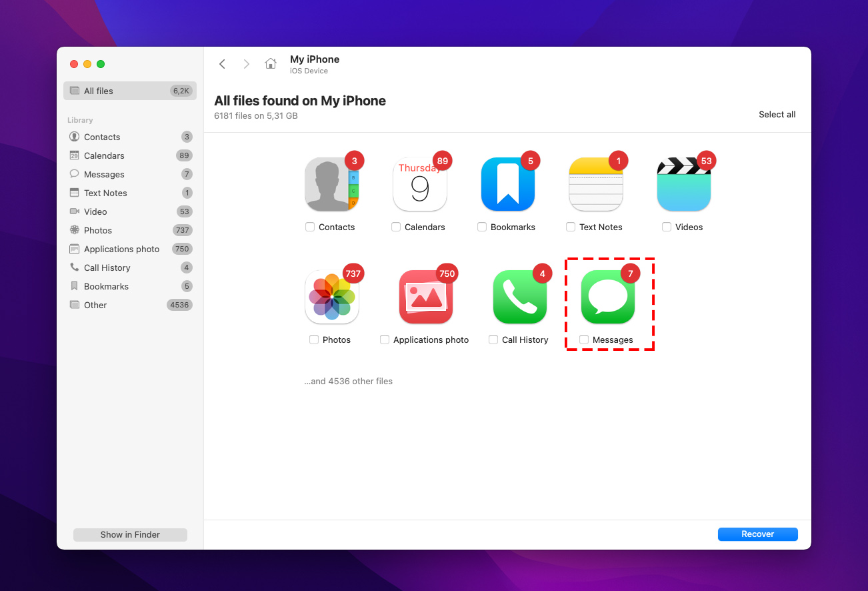This screenshot has height=591, width=868.
Task: Open the blue Bookmarks icon in grid
Action: 508,185
